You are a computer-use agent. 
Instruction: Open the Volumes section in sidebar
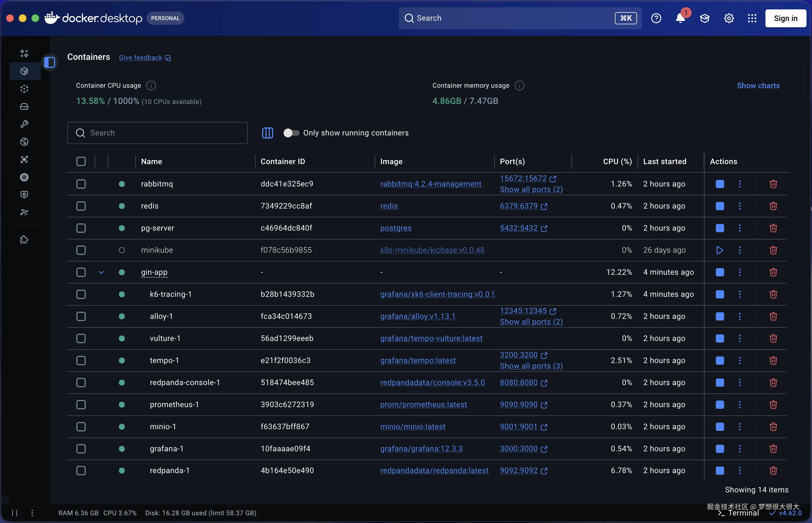(24, 107)
